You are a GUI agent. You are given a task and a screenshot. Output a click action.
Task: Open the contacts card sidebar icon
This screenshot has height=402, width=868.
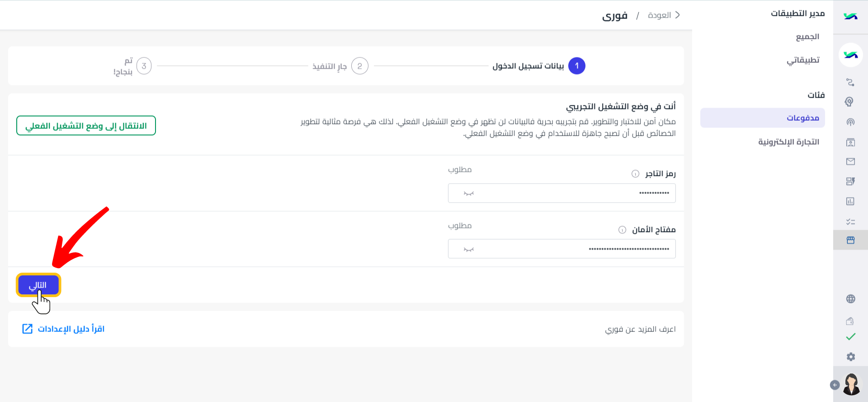[850, 142]
